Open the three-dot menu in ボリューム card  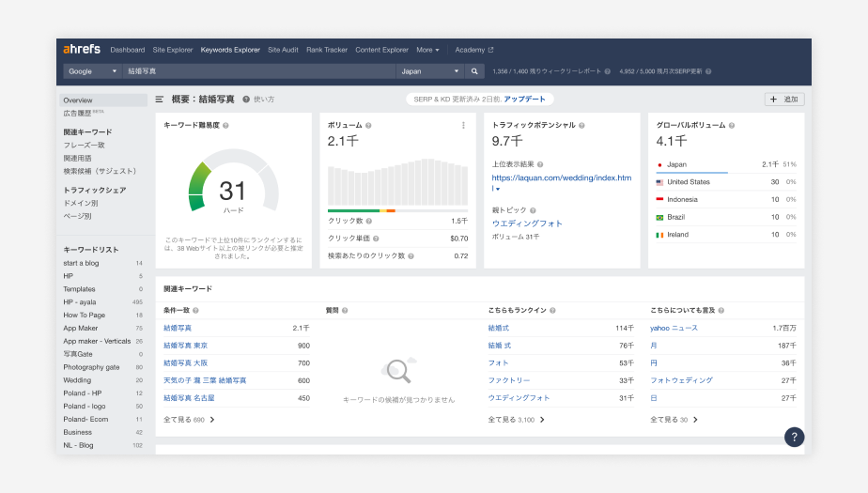point(463,126)
